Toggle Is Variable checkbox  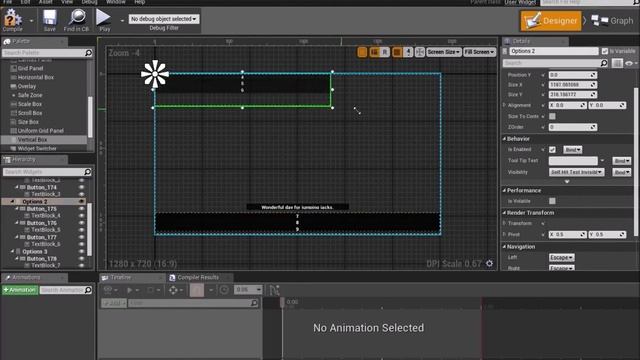click(x=604, y=51)
